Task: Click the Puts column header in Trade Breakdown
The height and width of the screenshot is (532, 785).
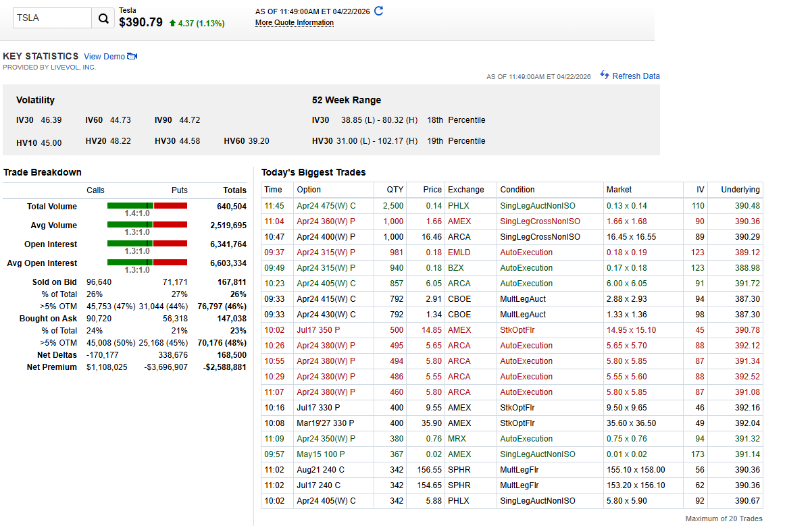Action: pos(179,190)
